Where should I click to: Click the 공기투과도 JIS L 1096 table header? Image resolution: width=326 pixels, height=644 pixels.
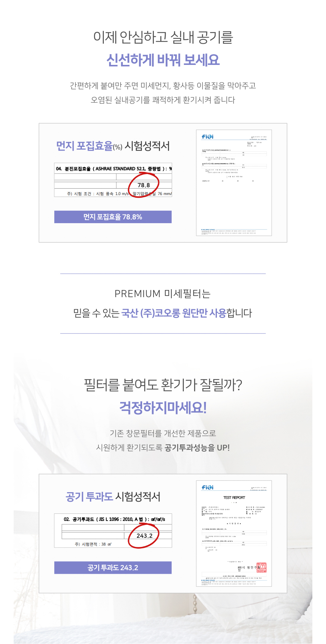pyautogui.click(x=114, y=519)
